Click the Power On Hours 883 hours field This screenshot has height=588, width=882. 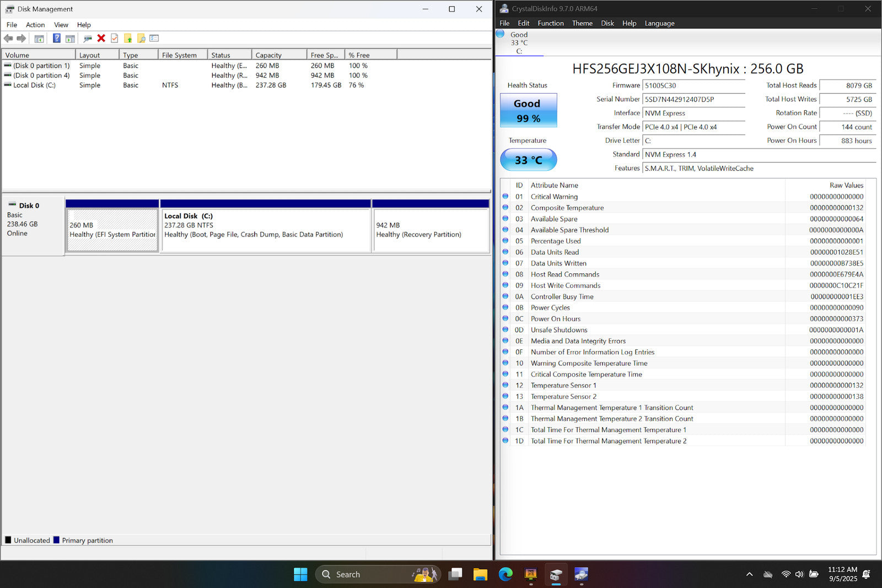pyautogui.click(x=847, y=141)
